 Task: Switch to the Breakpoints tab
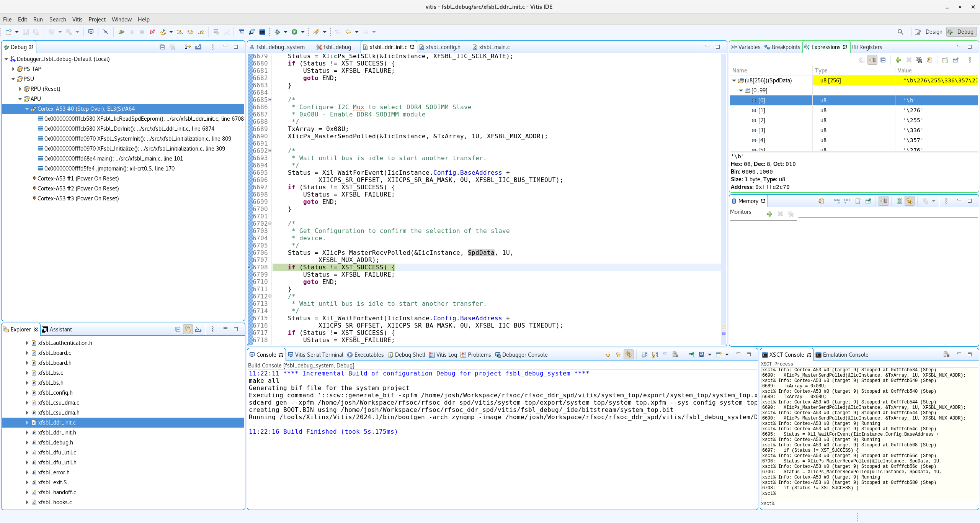point(782,47)
